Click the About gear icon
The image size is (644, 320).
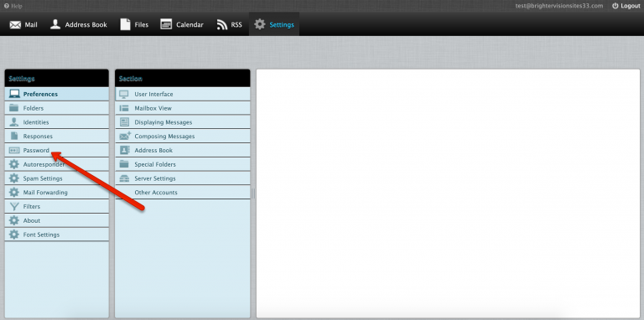pyautogui.click(x=14, y=220)
